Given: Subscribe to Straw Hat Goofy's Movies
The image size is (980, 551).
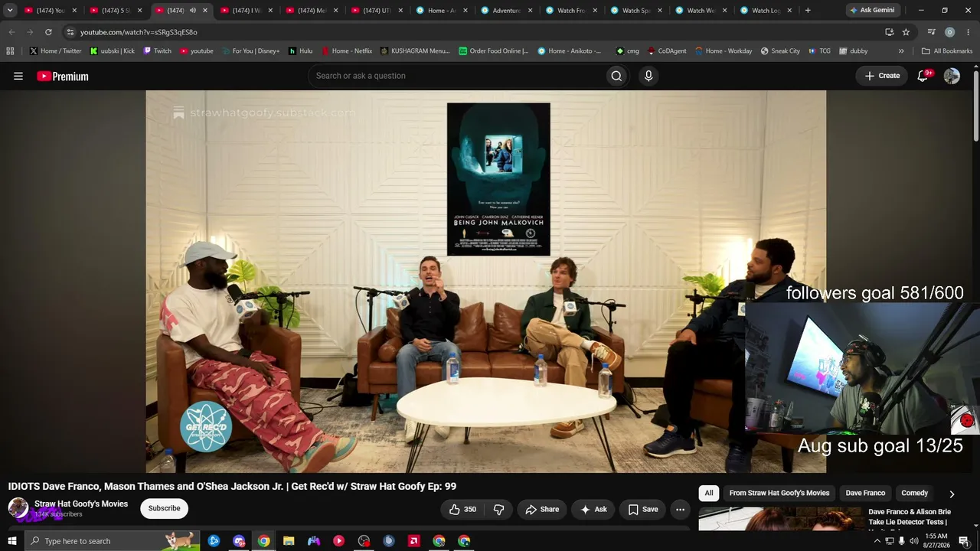Looking at the screenshot, I should coord(164,508).
